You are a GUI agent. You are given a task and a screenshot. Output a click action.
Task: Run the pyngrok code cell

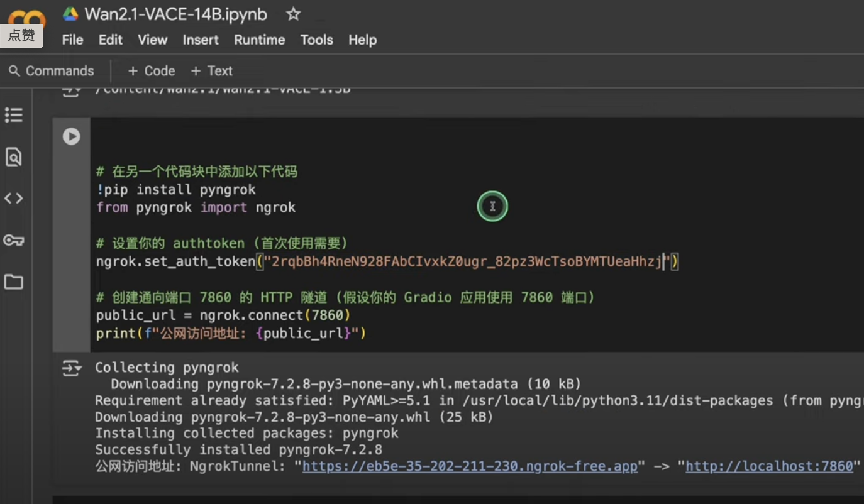[71, 136]
